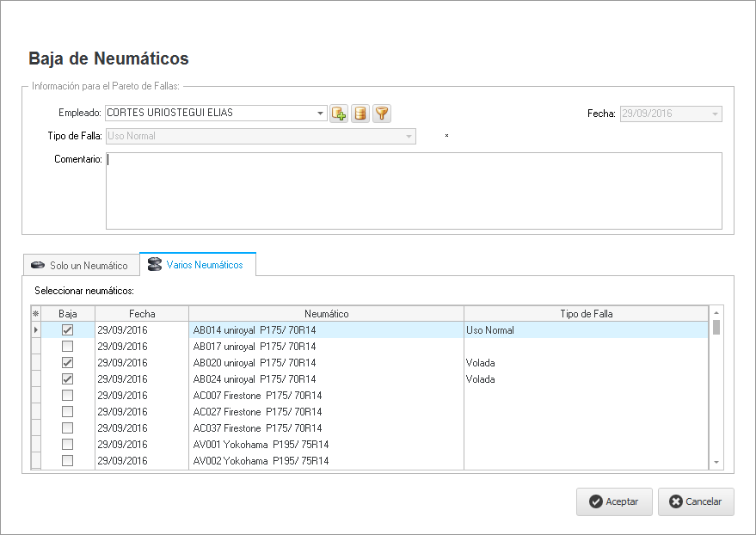Viewport: 756px width, 535px height.
Task: Enable Baja for AV001 Yokohama
Action: (67, 445)
